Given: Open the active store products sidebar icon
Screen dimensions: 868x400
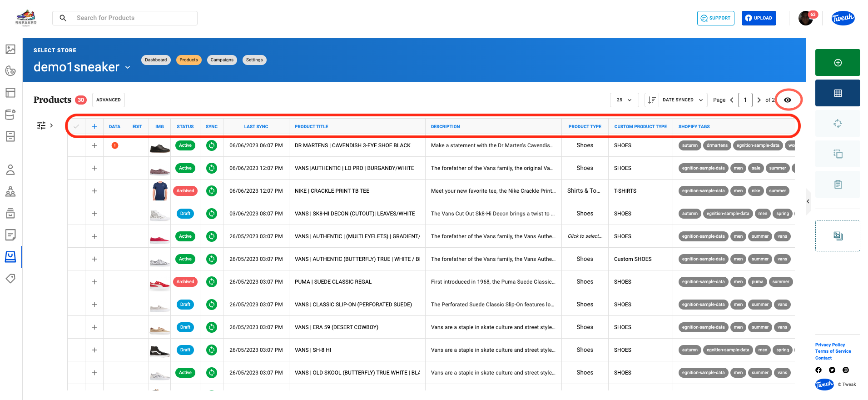Looking at the screenshot, I should point(10,257).
